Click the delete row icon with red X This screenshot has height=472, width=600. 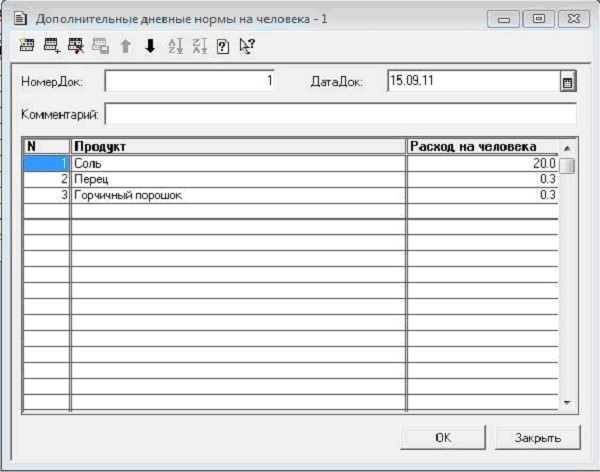pos(75,45)
